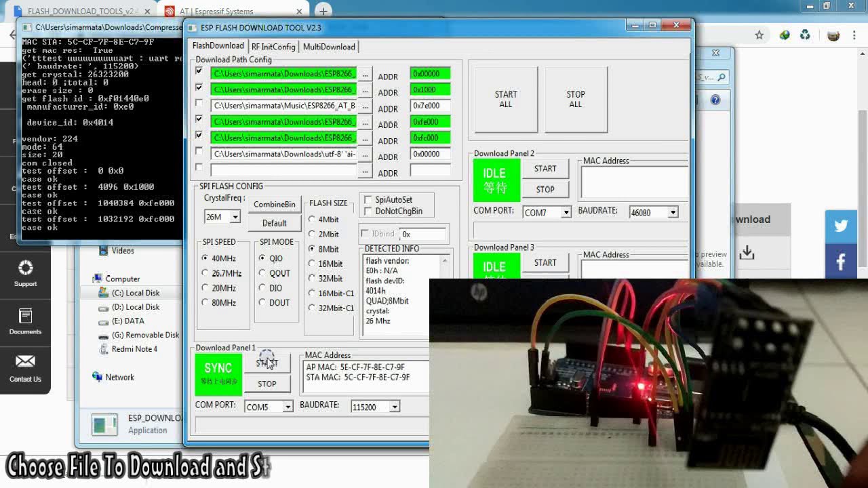The image size is (868, 488).
Task: Enable the SpiAutoSet checkbox
Action: [x=368, y=200]
